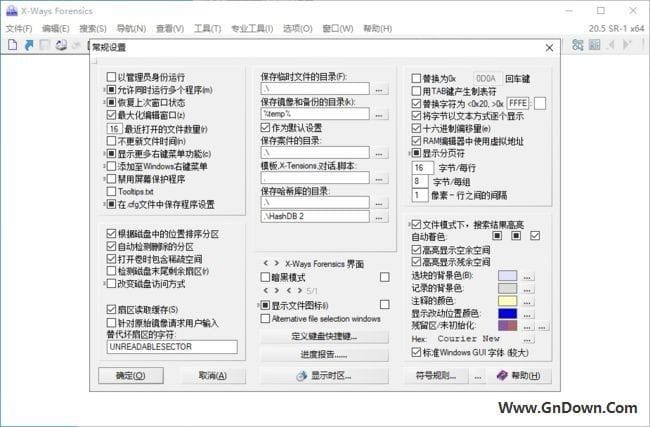
Task: Browse for templates and scripts directory
Action: coord(379,179)
